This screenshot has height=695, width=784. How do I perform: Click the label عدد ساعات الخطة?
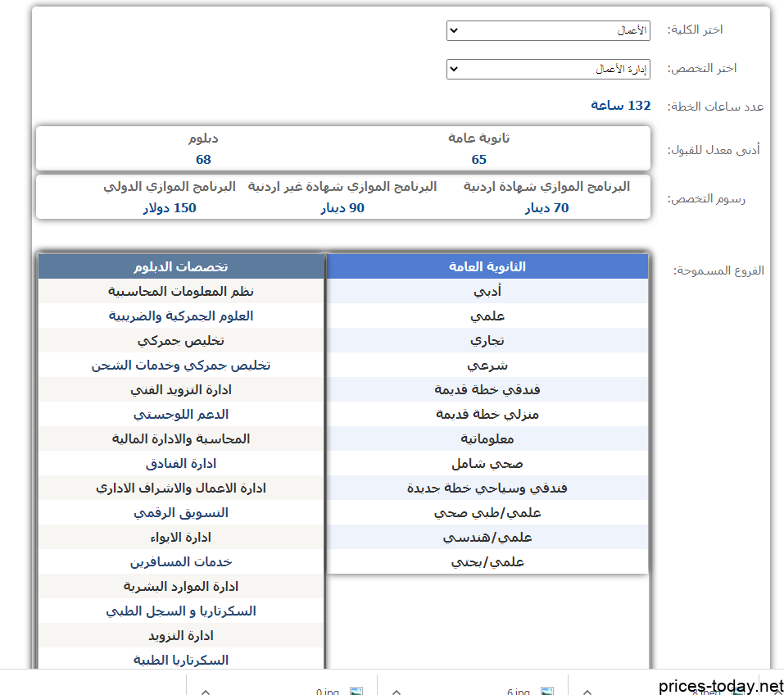(715, 107)
